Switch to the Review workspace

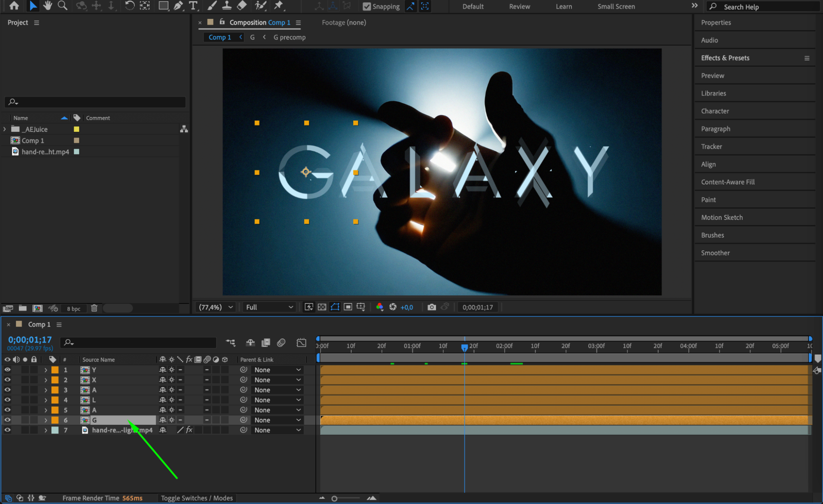click(x=519, y=7)
